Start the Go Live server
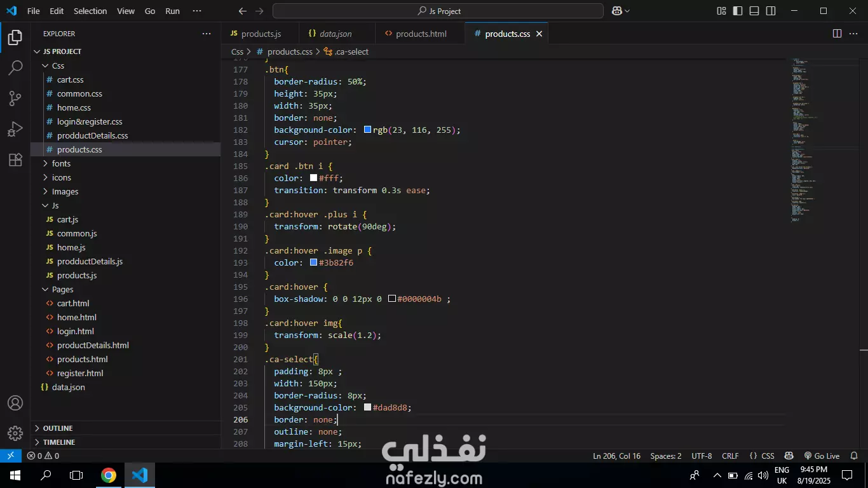 (x=822, y=456)
